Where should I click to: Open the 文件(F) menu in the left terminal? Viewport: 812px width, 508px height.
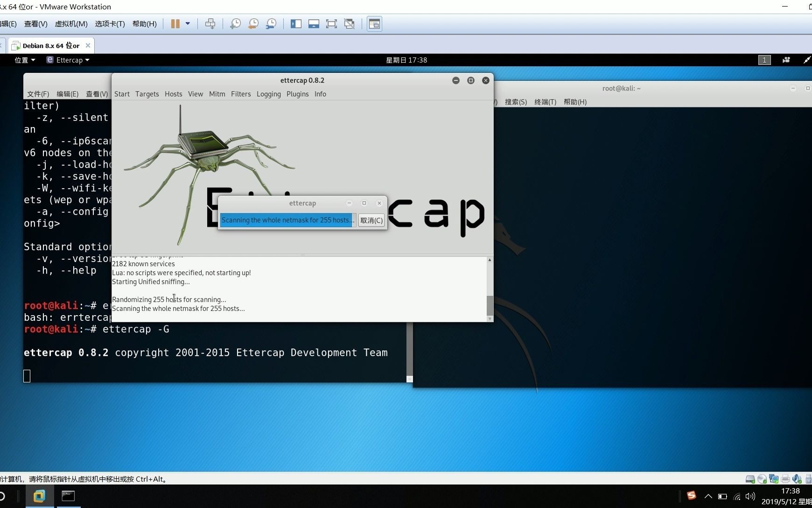click(38, 94)
